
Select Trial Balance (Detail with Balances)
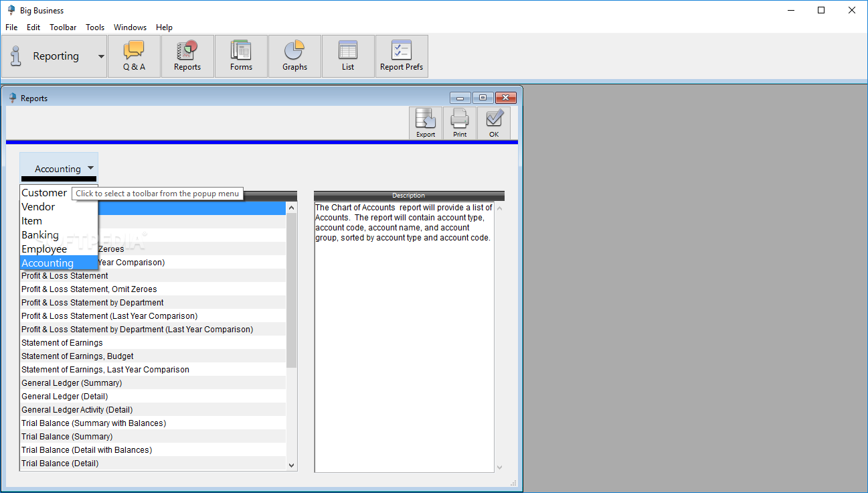pyautogui.click(x=153, y=450)
